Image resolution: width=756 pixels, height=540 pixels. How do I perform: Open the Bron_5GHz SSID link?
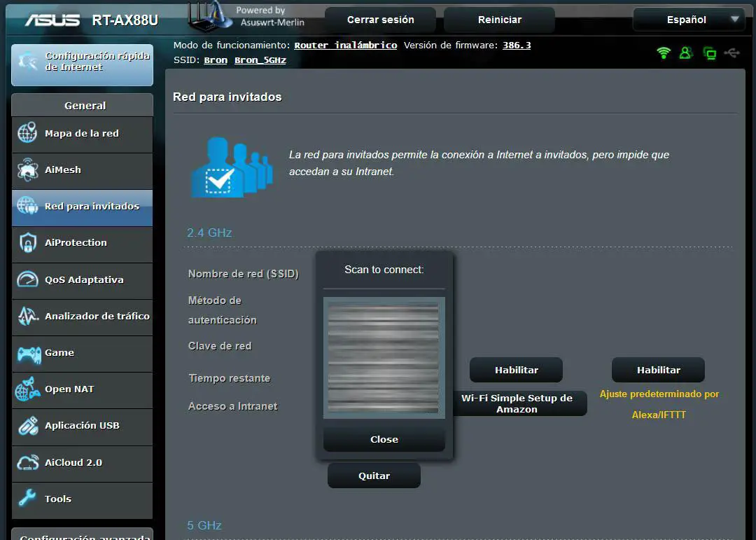point(260,60)
